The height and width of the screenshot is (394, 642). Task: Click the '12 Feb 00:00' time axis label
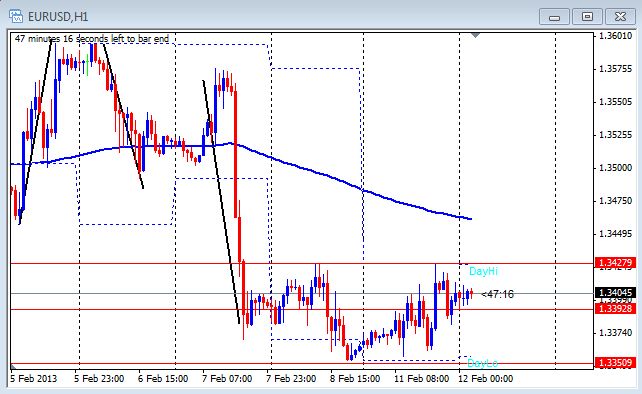(x=486, y=378)
